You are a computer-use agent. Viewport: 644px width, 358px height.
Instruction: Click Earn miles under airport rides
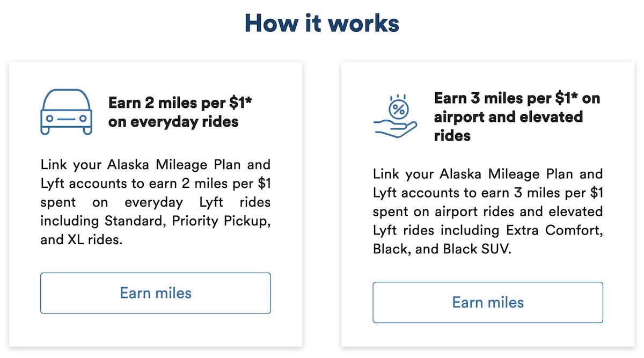pyautogui.click(x=488, y=302)
